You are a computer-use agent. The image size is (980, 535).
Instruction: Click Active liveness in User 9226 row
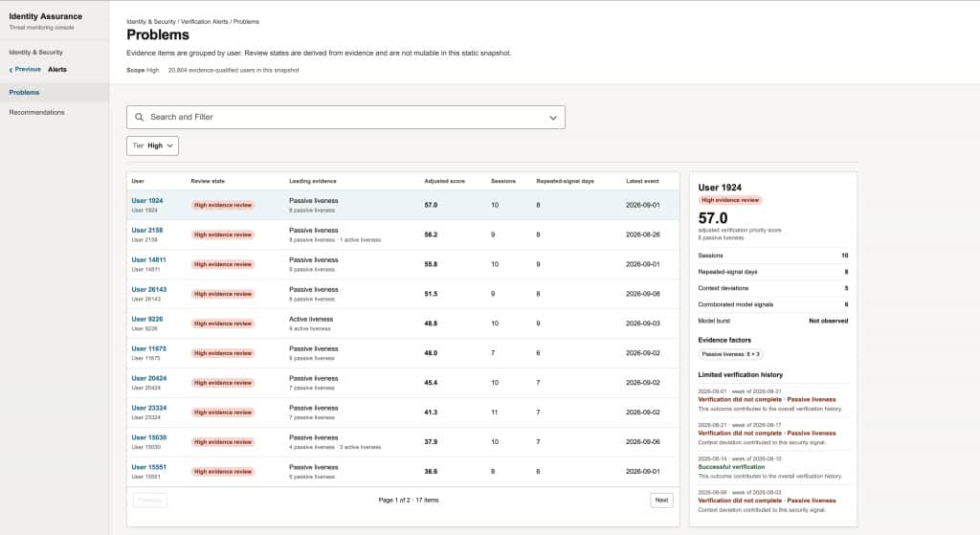(311, 320)
